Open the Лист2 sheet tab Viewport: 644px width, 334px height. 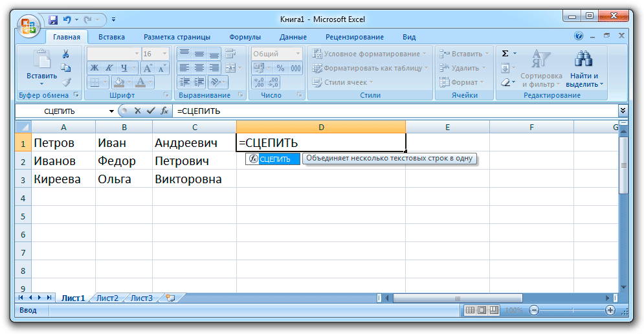[x=107, y=298]
